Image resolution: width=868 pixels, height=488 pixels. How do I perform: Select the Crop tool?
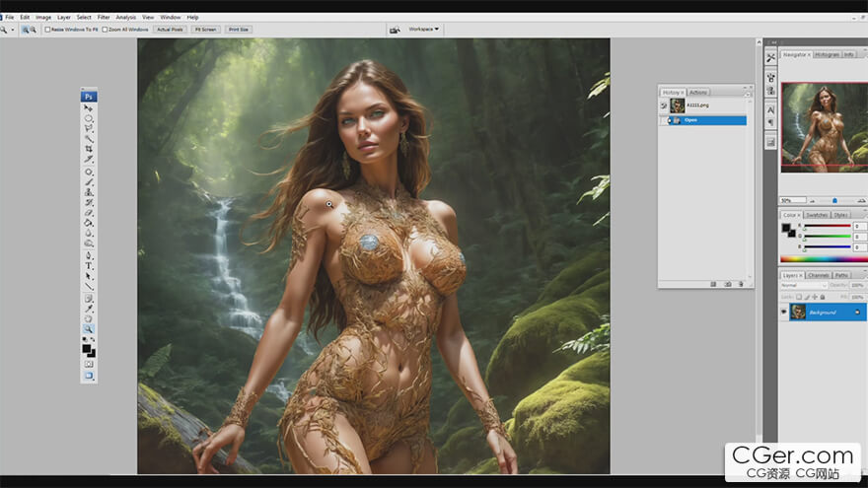(x=89, y=149)
